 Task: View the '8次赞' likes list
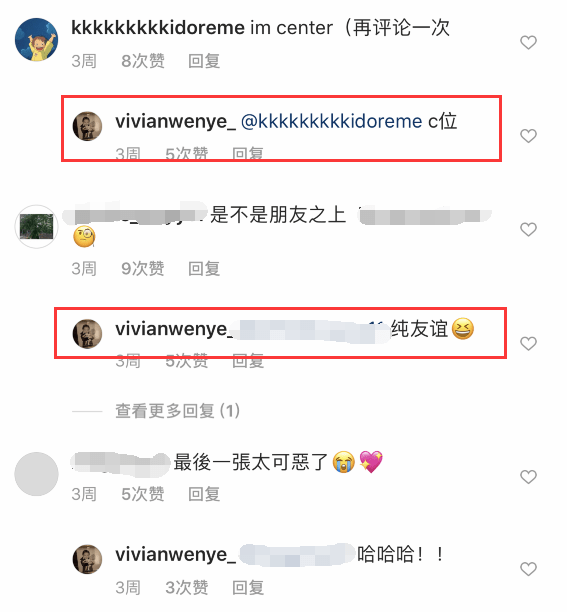(x=143, y=61)
